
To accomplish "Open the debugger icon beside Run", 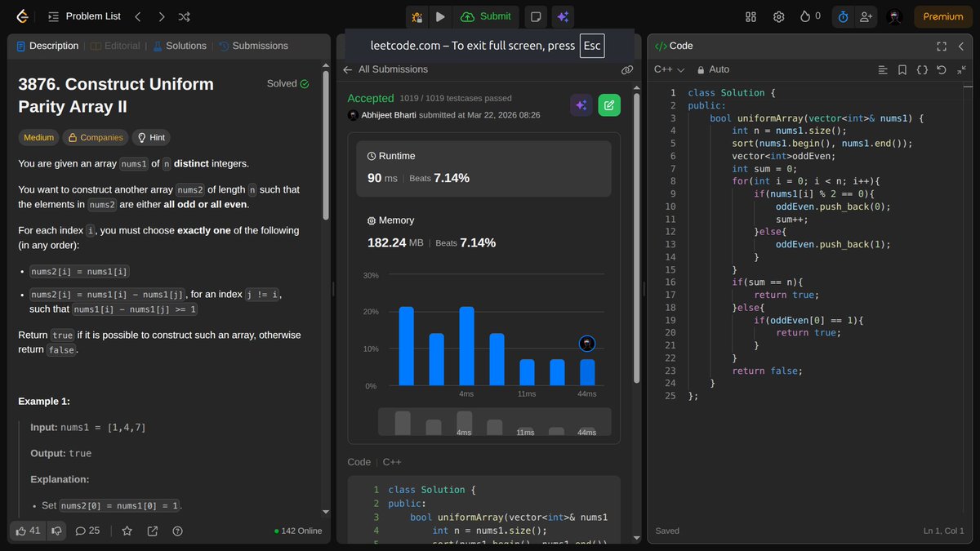I will click(x=417, y=16).
